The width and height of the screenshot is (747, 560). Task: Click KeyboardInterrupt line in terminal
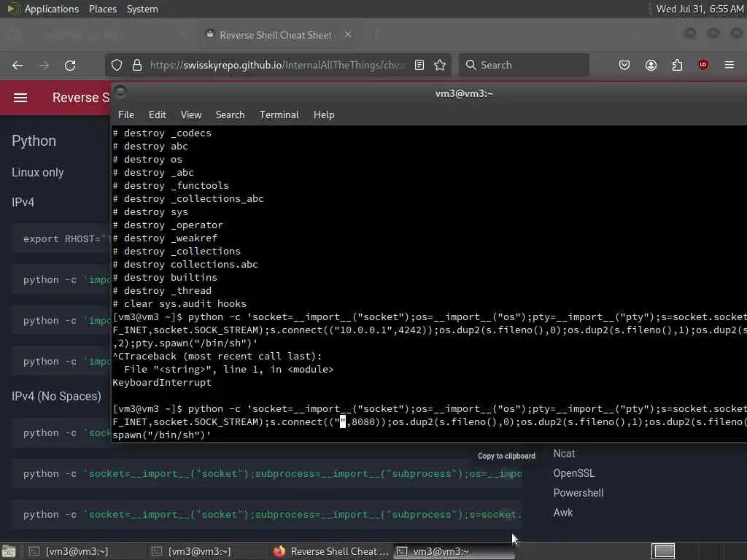point(162,382)
